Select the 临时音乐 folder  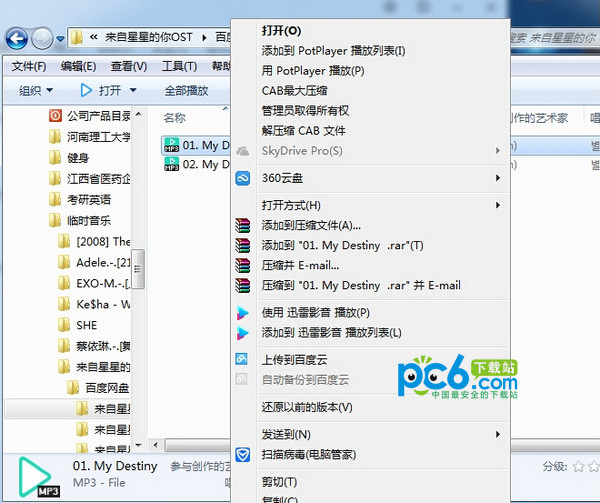tap(89, 220)
